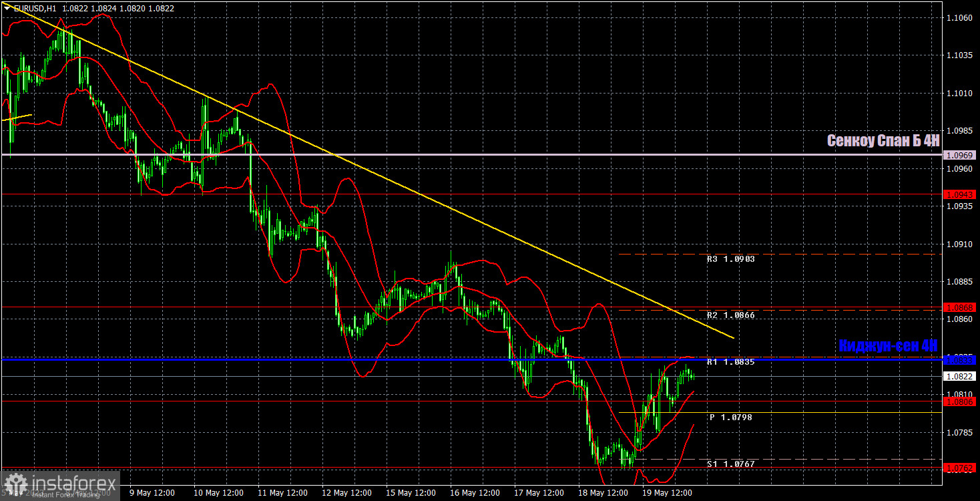Screen dimensions: 980x501
Task: Click the 1.0910 price scale value
Action: (x=959, y=244)
